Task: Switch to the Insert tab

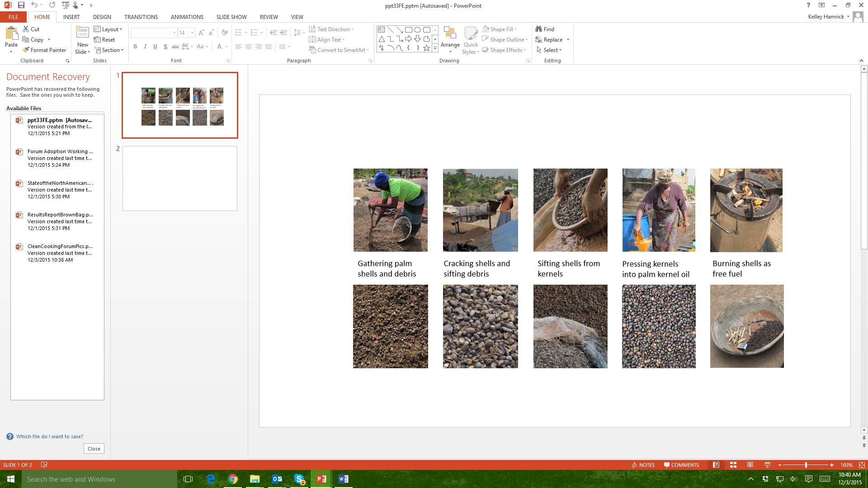Action: point(71,17)
